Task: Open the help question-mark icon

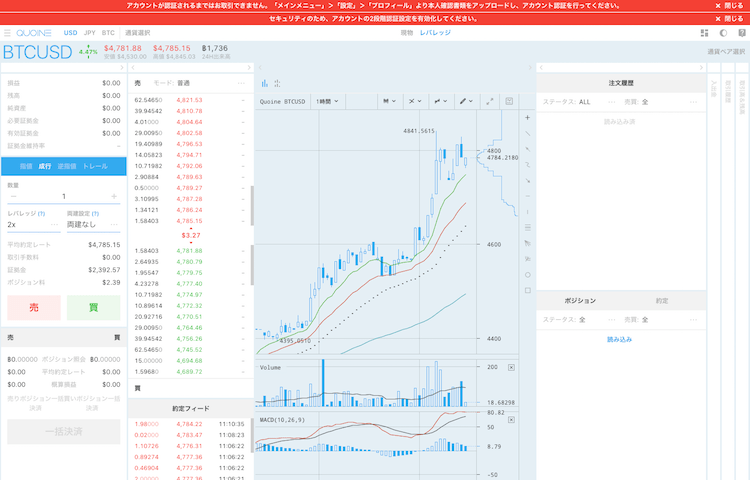Action: click(742, 33)
